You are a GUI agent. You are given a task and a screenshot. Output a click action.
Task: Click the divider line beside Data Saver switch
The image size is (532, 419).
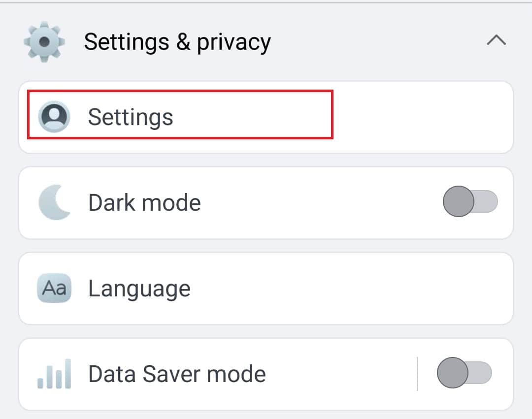pyautogui.click(x=417, y=374)
